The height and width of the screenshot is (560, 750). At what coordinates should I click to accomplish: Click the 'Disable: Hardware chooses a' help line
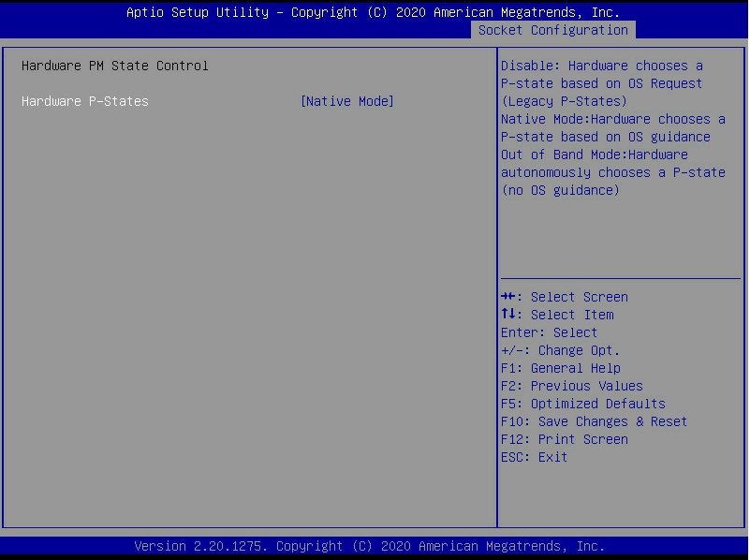click(602, 66)
